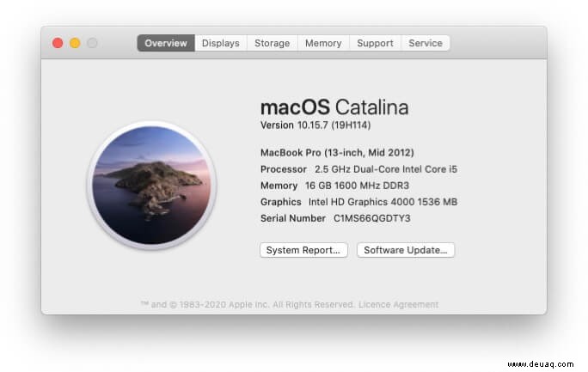Switch to the Service tab

click(426, 43)
